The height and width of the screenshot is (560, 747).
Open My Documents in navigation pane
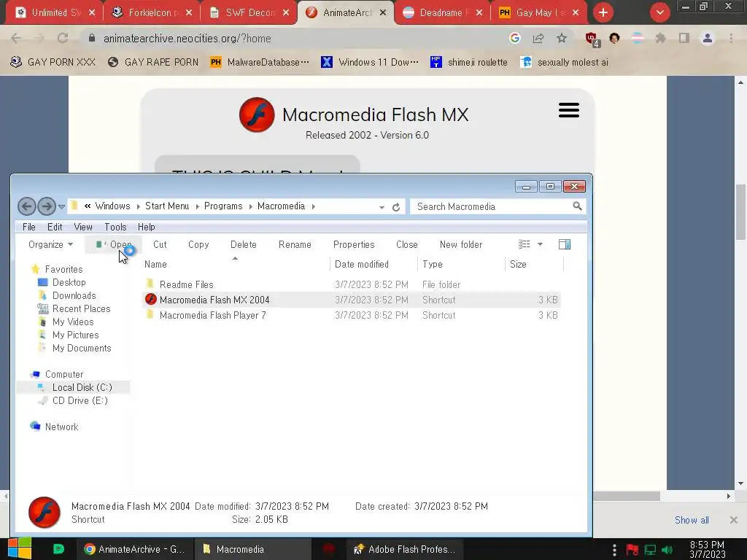(x=82, y=348)
